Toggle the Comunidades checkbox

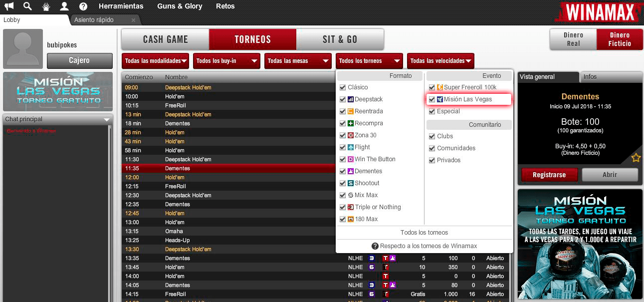pyautogui.click(x=432, y=148)
